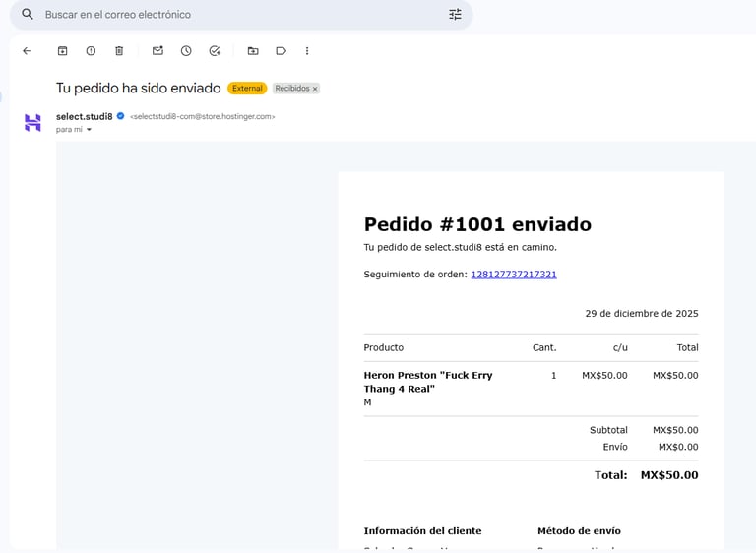756x553 pixels.
Task: Snooze this email with clock icon
Action: coord(186,50)
